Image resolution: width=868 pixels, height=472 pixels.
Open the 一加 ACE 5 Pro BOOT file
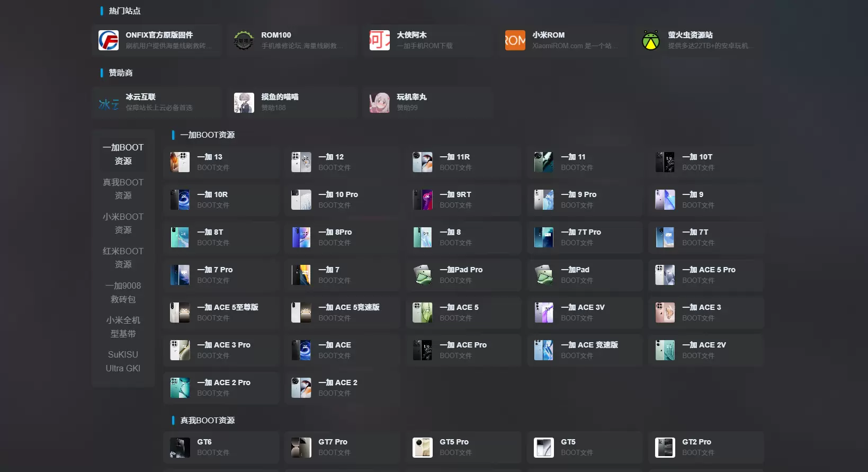click(x=706, y=275)
